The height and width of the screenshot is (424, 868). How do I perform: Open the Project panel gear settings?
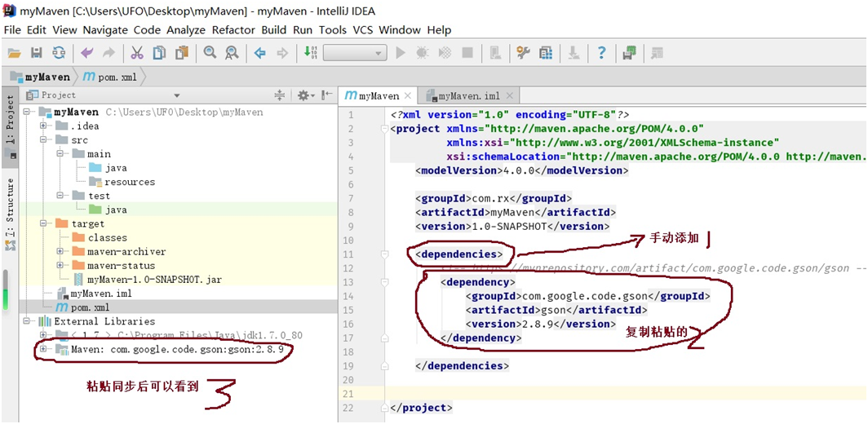point(306,95)
